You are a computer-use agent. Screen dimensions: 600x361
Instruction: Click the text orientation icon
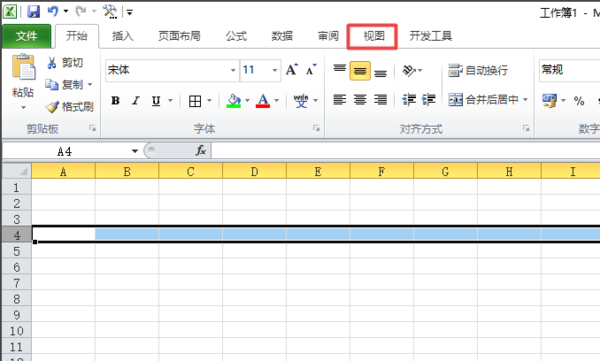pyautogui.click(x=409, y=70)
